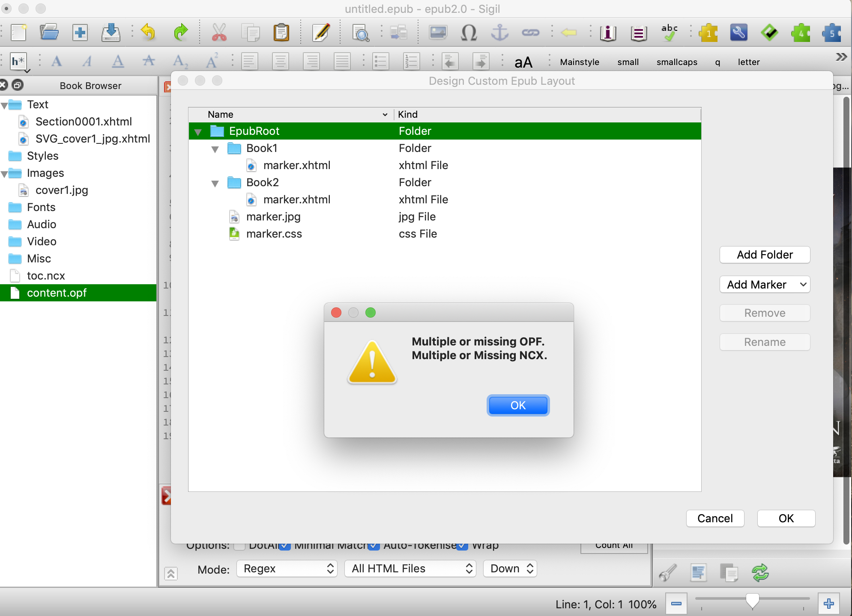
Task: Apply the Mainstyle clip entry
Action: [579, 62]
